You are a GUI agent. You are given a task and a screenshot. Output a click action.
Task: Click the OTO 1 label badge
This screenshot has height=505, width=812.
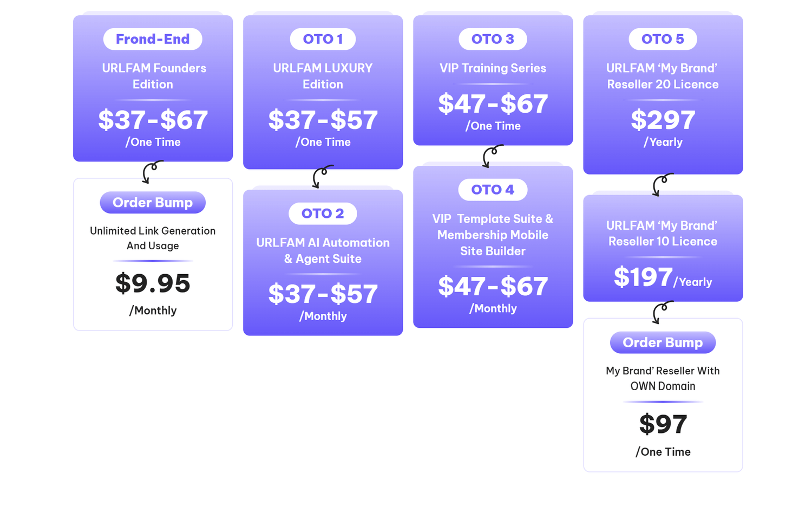pyautogui.click(x=323, y=39)
